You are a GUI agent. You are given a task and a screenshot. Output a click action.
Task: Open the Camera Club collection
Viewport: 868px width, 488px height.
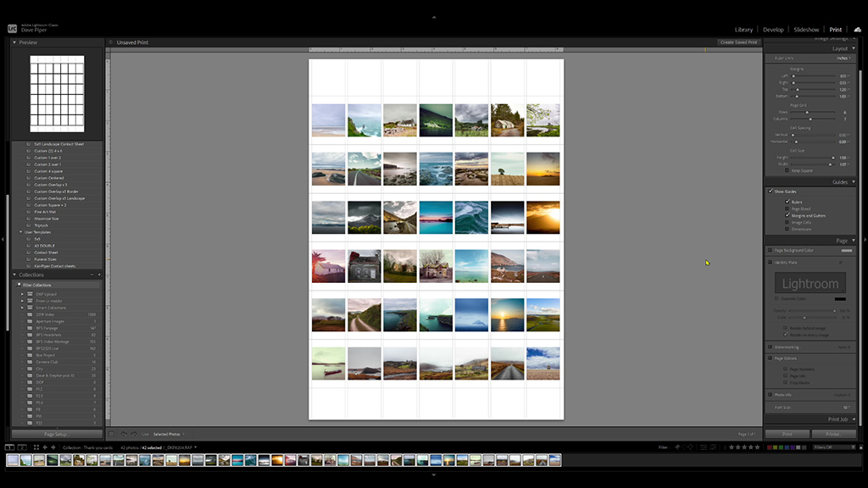tap(47, 362)
